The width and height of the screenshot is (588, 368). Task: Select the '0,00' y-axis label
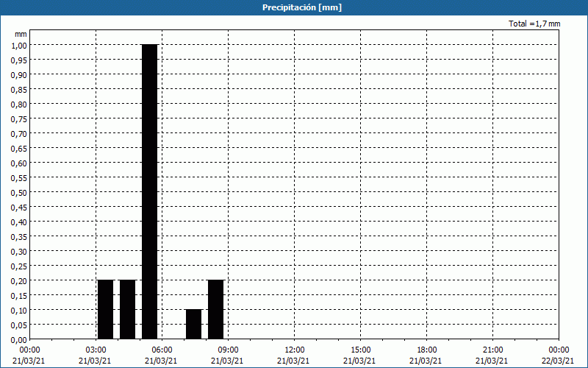(19, 340)
